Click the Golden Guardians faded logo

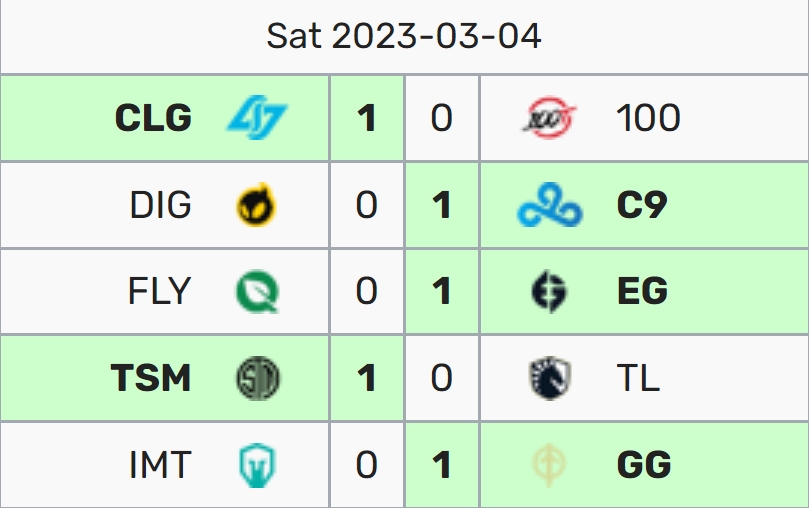tap(549, 465)
